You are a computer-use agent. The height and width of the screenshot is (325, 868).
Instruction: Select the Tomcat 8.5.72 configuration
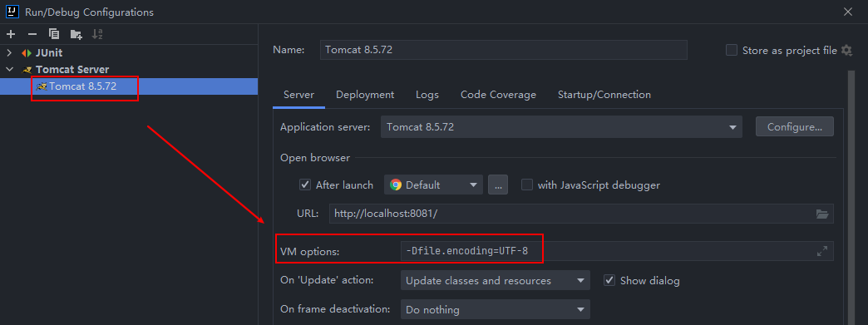[x=128, y=86]
